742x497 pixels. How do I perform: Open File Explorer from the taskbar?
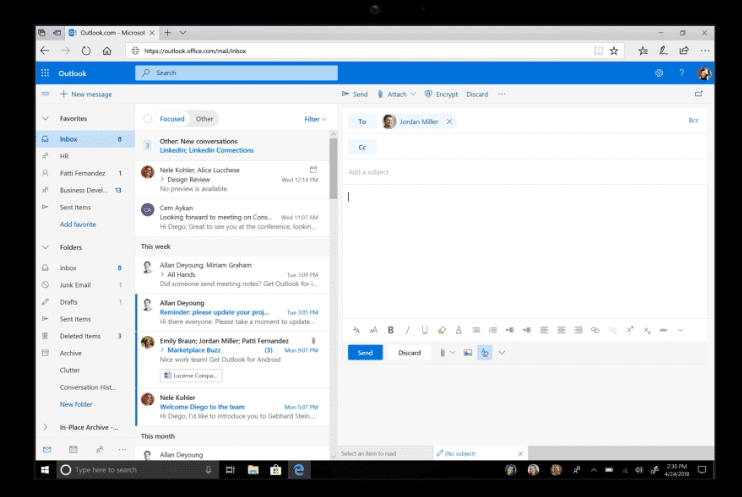pyautogui.click(x=253, y=470)
